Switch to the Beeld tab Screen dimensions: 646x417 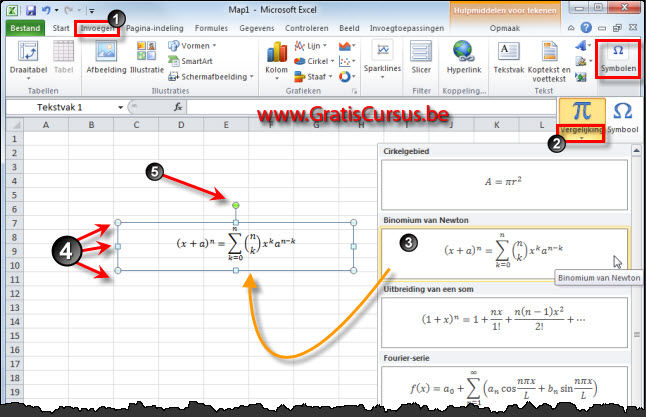tap(349, 28)
